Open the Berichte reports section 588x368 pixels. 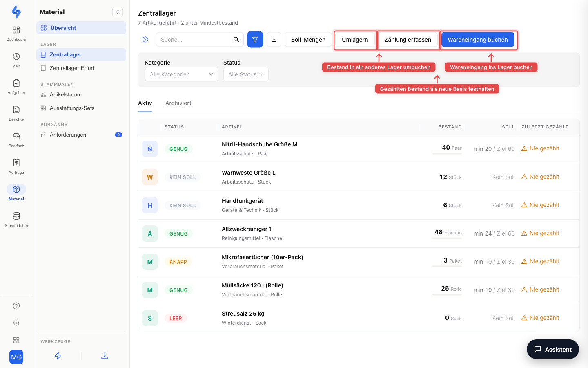pyautogui.click(x=16, y=113)
